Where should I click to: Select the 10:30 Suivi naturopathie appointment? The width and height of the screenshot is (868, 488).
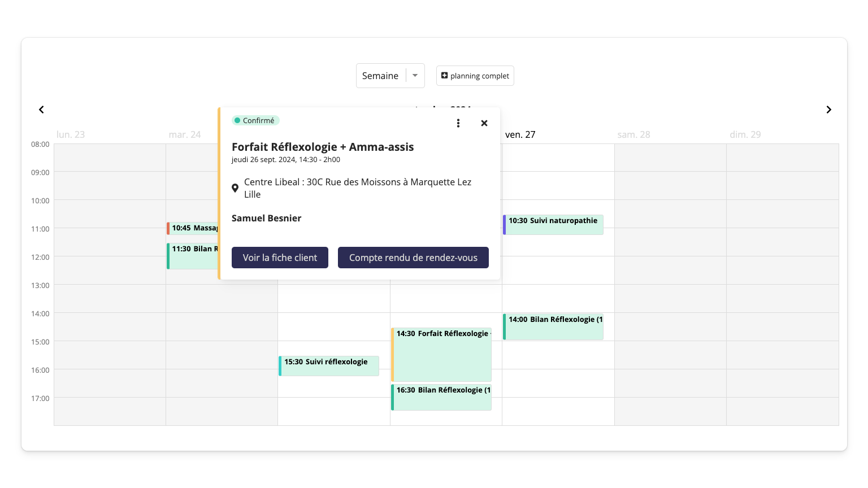553,224
